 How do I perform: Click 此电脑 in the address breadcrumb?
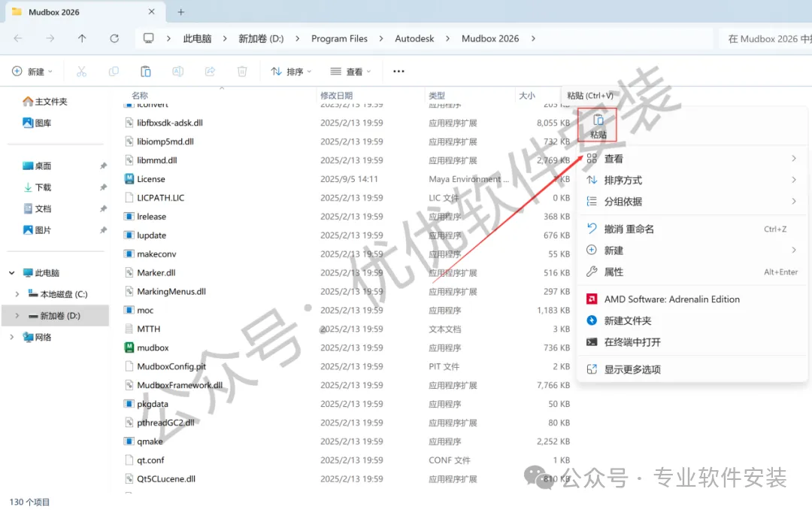point(197,38)
